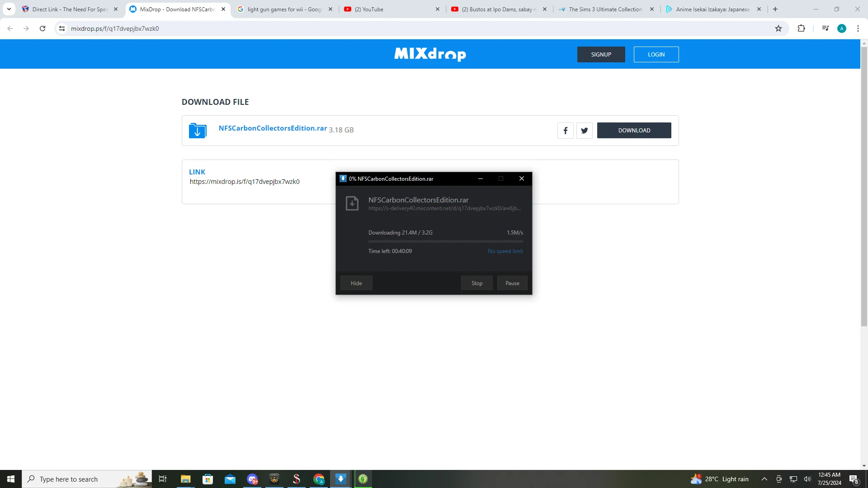Screen dimensions: 868x488
Task: Show hidden system tray icons
Action: coord(764,479)
